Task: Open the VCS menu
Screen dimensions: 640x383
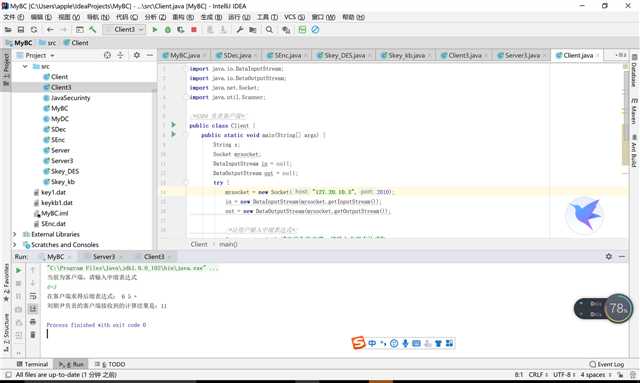Action: coord(294,17)
